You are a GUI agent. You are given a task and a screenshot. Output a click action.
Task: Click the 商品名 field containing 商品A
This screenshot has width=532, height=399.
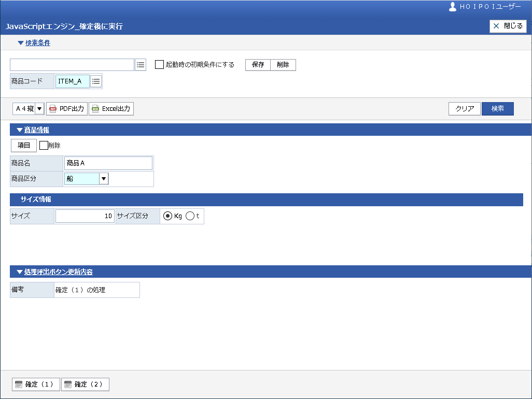(x=108, y=163)
